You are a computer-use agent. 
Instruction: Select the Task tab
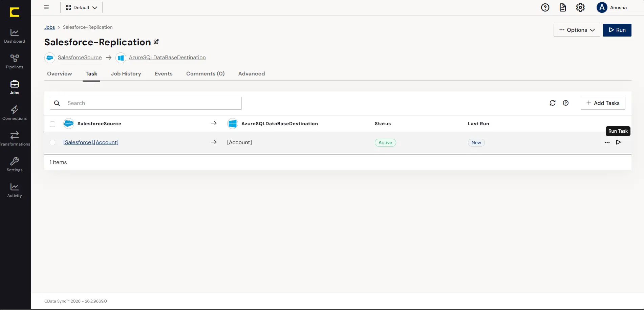pos(91,74)
